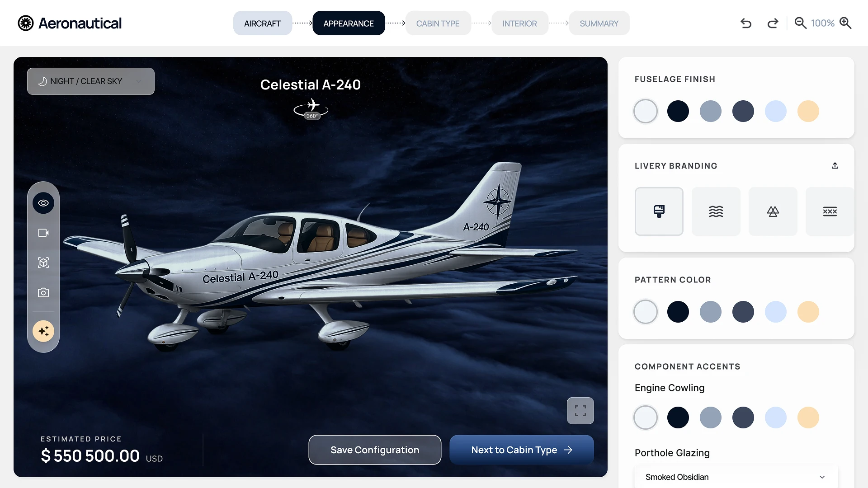868x488 pixels.
Task: Pick the peach Fuselage Finish swatch
Action: 808,111
